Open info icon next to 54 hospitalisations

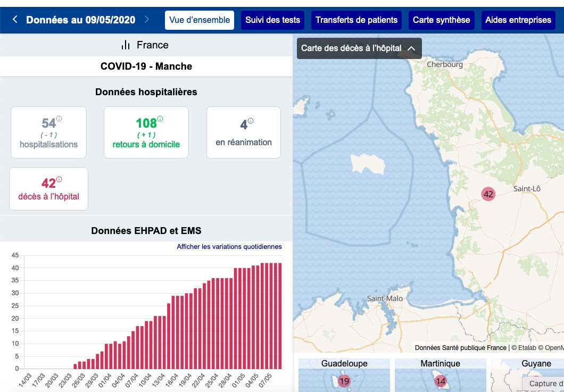pyautogui.click(x=59, y=119)
